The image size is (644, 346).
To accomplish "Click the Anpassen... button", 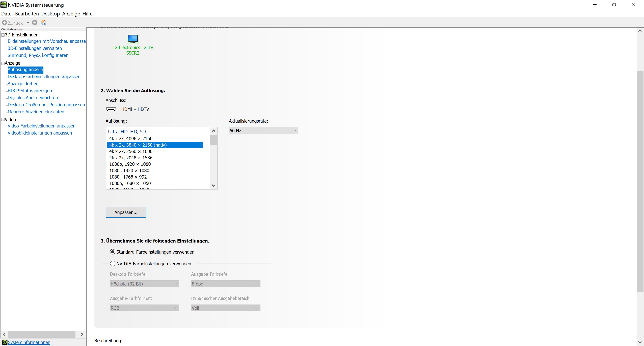I will 126,212.
